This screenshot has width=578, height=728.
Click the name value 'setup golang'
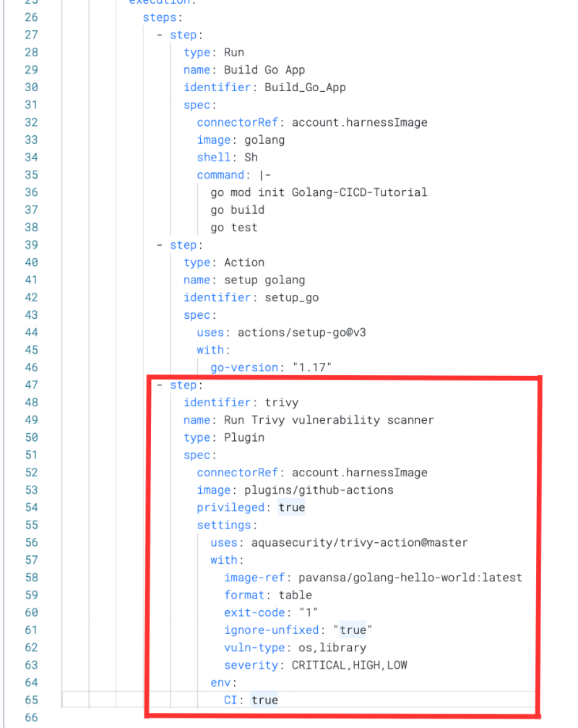tap(264, 281)
